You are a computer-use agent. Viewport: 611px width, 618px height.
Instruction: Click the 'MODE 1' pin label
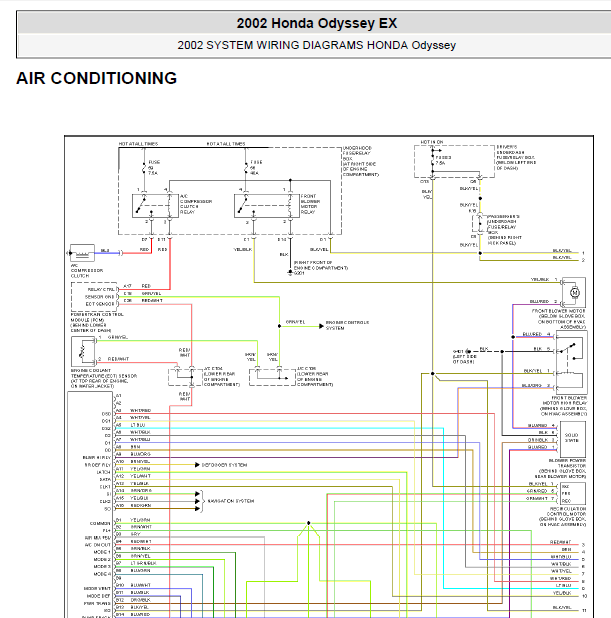pos(102,552)
